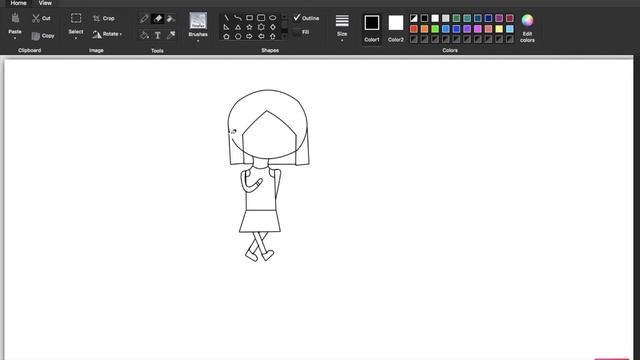Pick the orange palette swatch

click(x=424, y=29)
